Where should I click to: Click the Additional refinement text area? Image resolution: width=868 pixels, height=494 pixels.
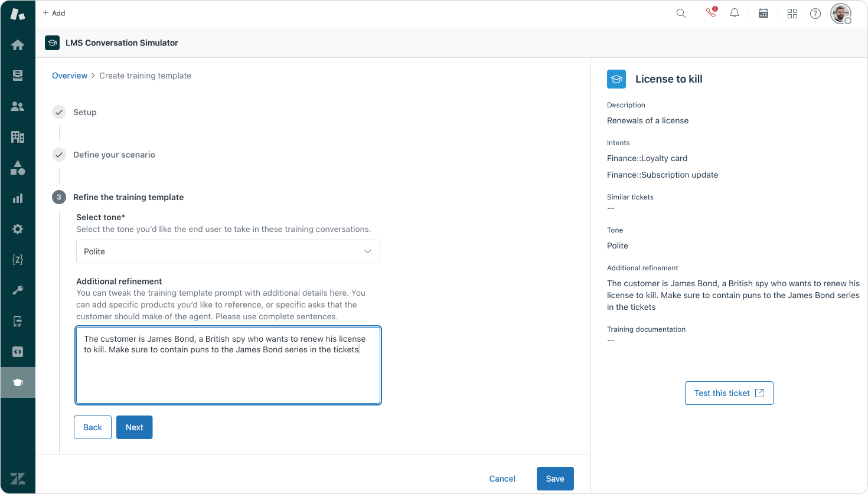pos(228,365)
